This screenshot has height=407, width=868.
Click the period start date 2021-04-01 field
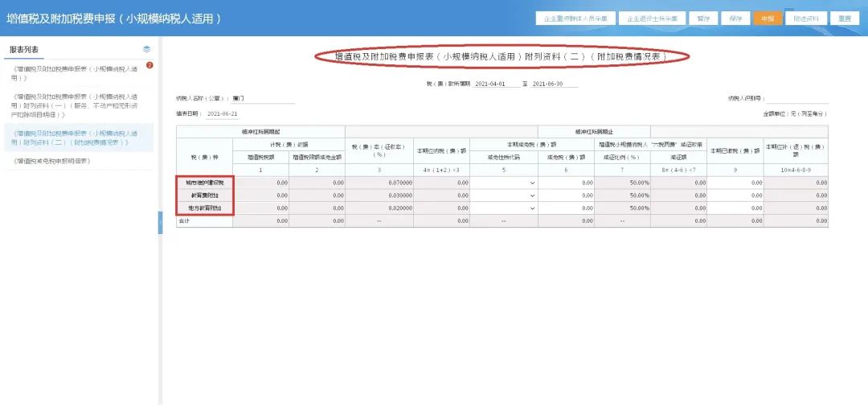[x=497, y=84]
